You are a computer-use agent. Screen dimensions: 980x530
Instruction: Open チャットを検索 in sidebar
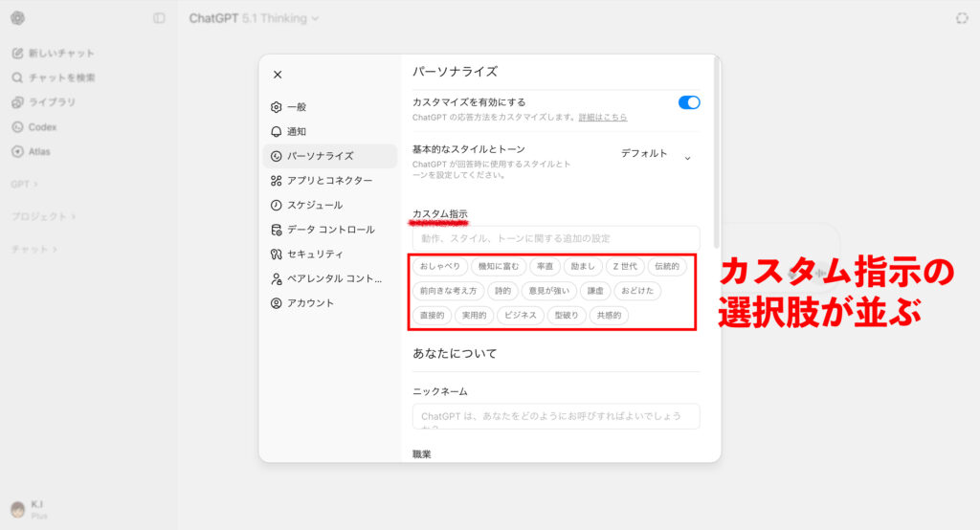[54, 77]
